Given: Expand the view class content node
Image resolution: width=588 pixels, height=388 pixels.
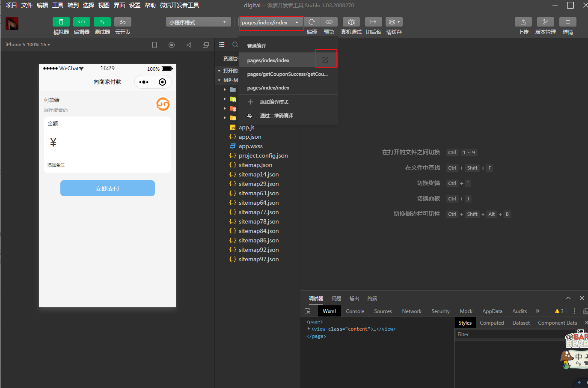Looking at the screenshot, I should [x=309, y=329].
